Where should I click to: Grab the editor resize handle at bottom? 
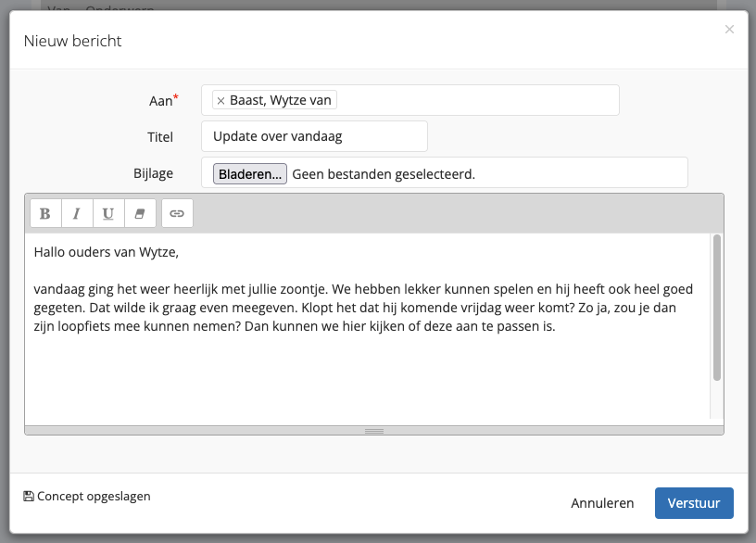click(x=373, y=431)
